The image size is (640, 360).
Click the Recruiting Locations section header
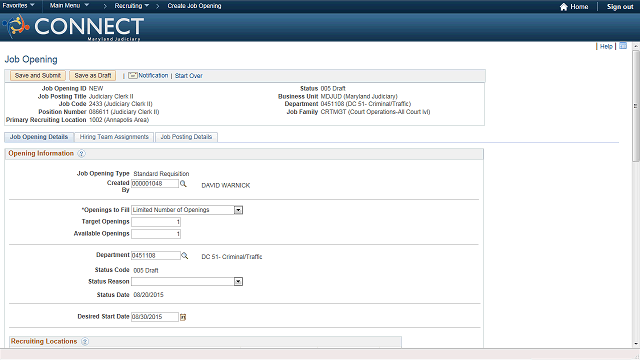44,341
